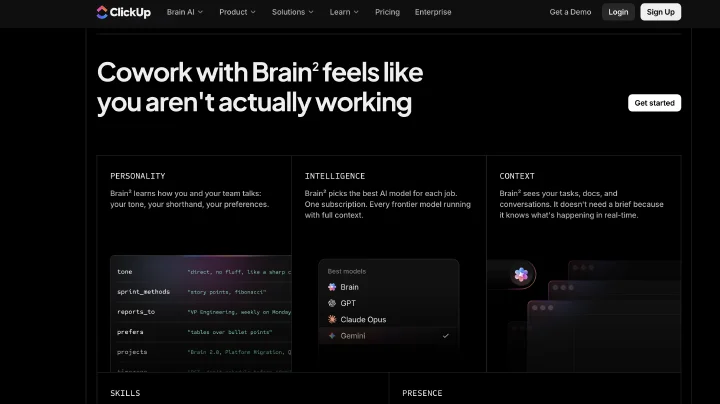Select the front context window thumbnail

pyautogui.click(x=604, y=335)
